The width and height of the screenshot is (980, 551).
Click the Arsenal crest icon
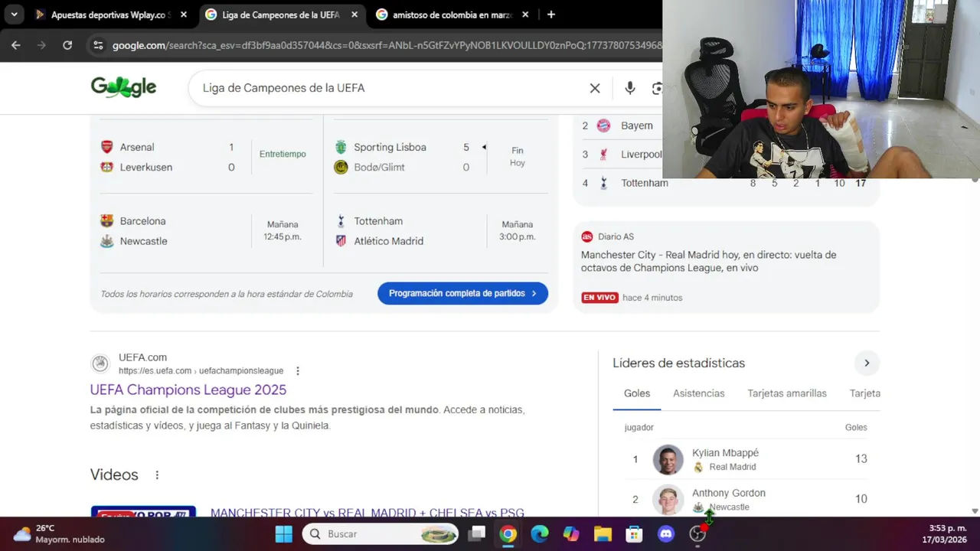point(107,147)
